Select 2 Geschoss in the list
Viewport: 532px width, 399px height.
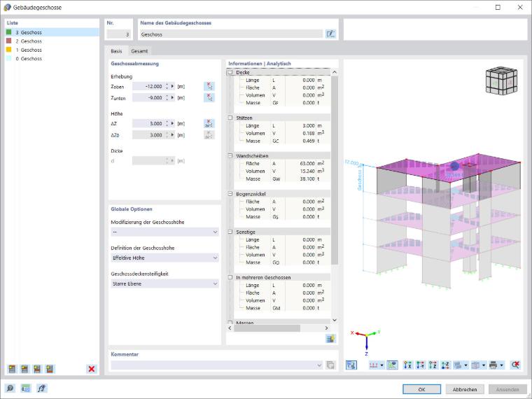tap(52, 41)
